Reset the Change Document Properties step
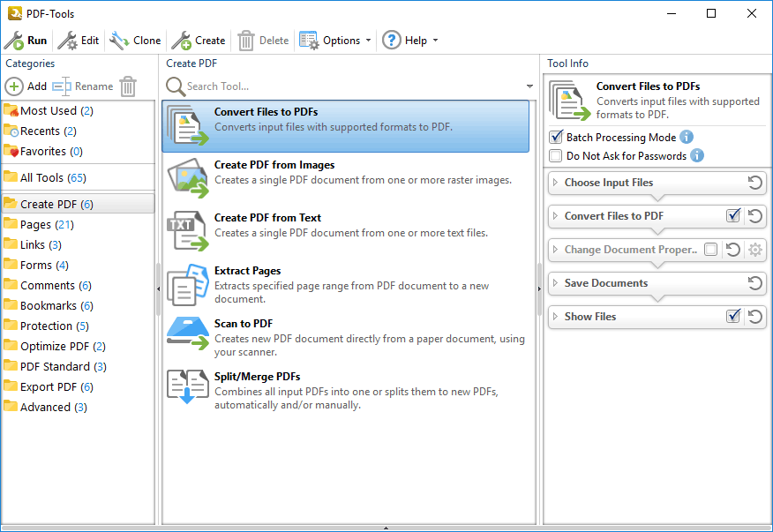773x532 pixels. click(x=733, y=250)
